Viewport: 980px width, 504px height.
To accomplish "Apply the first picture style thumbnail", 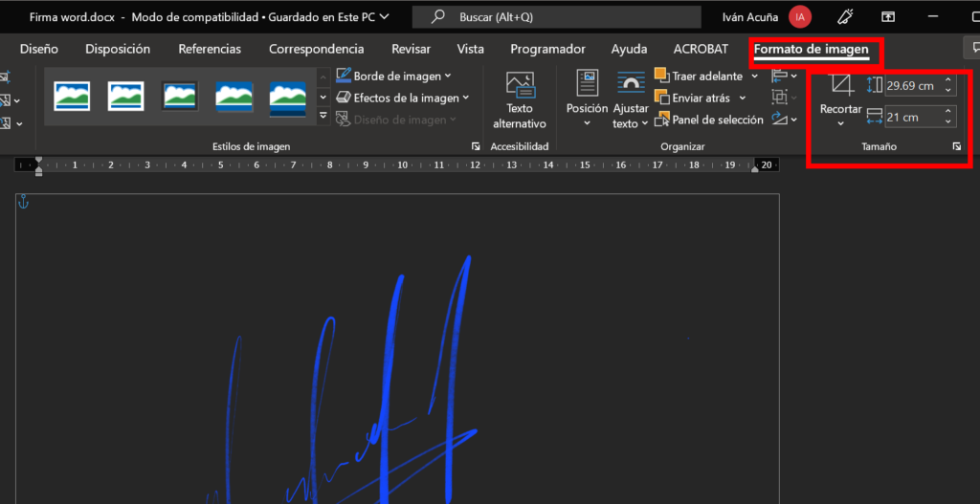I will [72, 96].
